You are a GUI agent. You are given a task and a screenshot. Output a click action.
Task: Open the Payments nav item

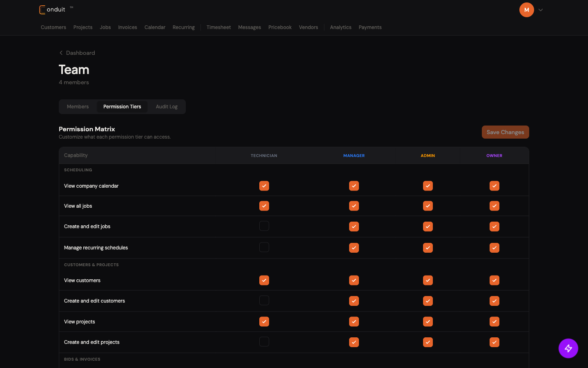pos(370,27)
